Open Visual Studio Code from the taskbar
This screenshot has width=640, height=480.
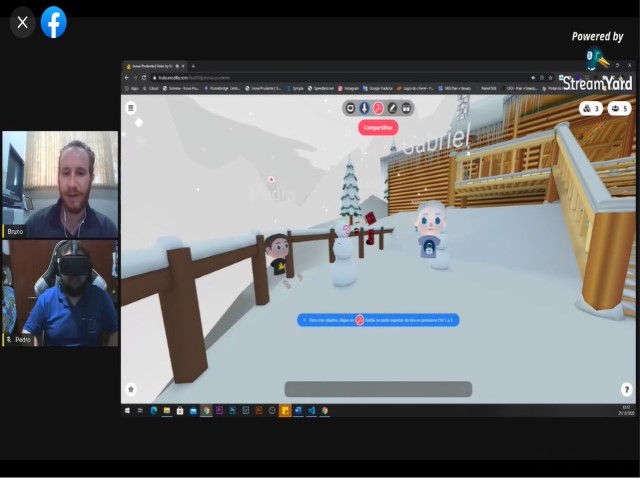[311, 411]
